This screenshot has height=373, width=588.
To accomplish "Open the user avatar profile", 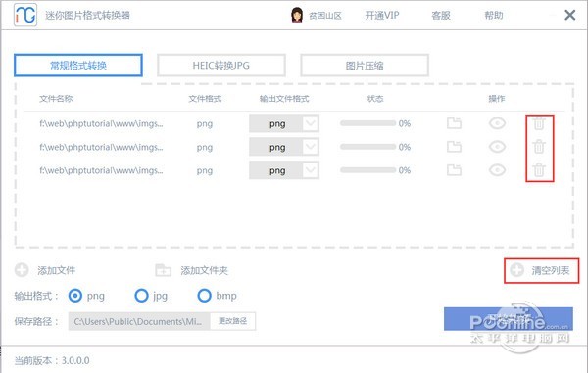I will tap(297, 15).
